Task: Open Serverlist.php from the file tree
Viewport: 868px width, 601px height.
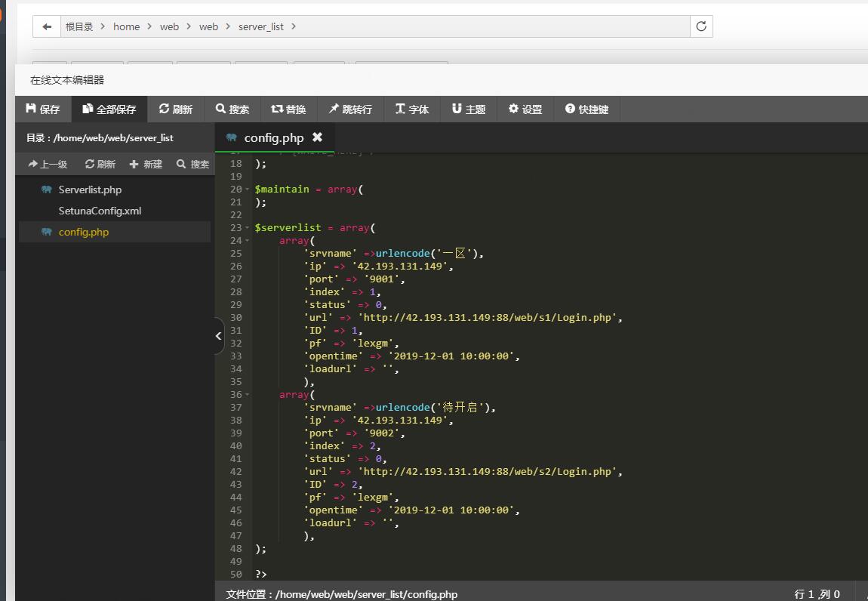Action: click(90, 190)
